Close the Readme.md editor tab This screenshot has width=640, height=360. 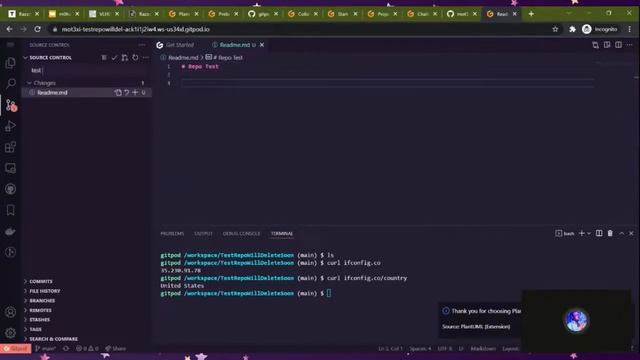click(x=262, y=45)
